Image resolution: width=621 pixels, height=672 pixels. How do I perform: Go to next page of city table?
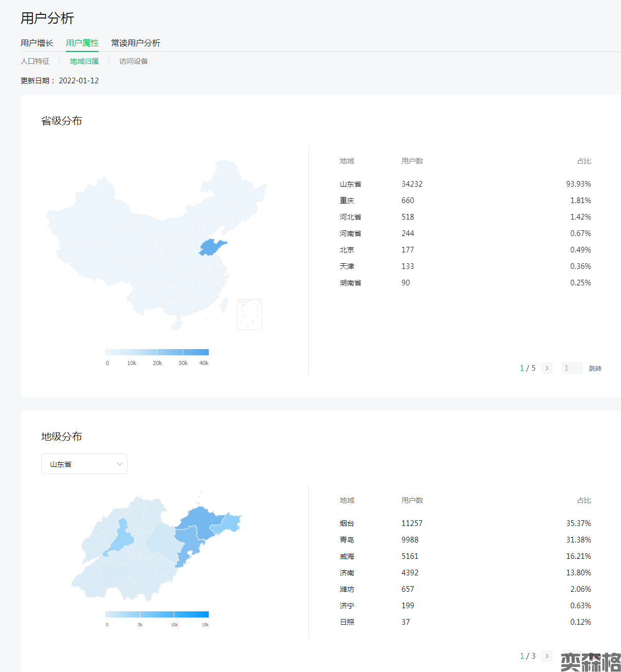[547, 656]
